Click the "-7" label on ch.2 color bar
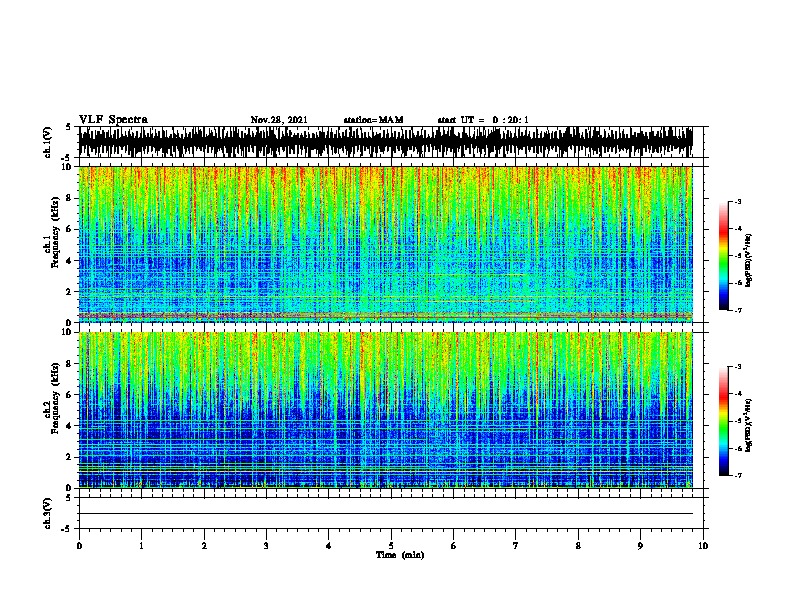Image resolution: width=792 pixels, height=612 pixels. (738, 476)
